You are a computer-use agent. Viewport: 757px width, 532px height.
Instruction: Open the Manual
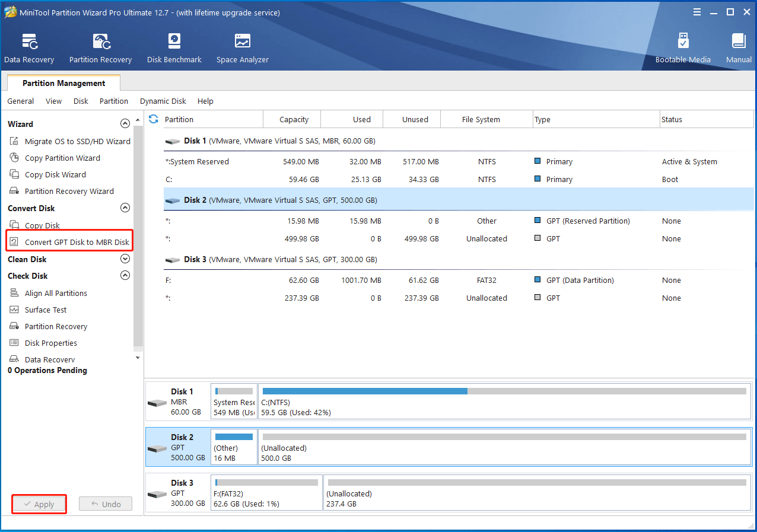point(739,49)
